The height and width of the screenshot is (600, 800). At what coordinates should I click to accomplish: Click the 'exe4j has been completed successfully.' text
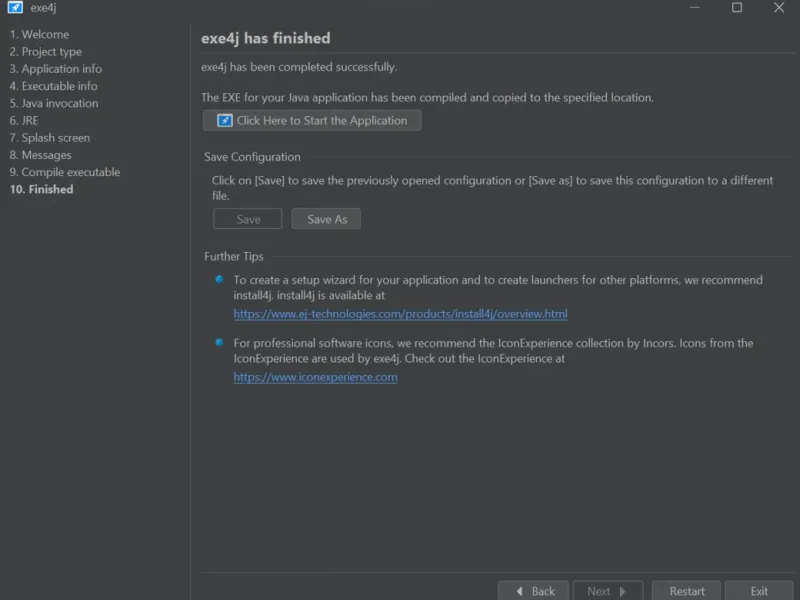(299, 67)
